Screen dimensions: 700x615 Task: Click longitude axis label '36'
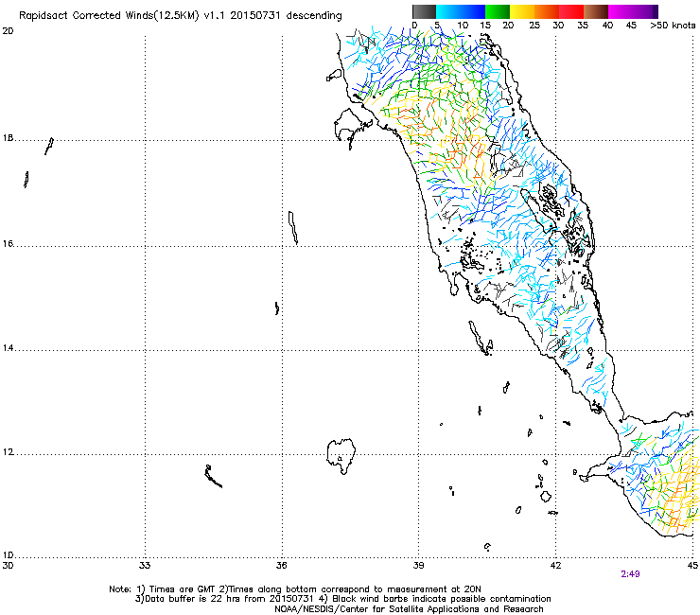281,566
